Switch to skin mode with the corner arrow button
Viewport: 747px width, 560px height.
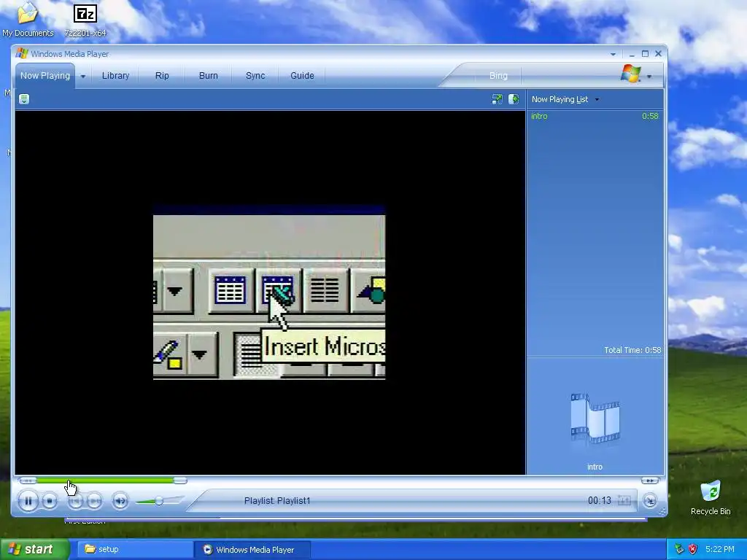click(x=650, y=500)
